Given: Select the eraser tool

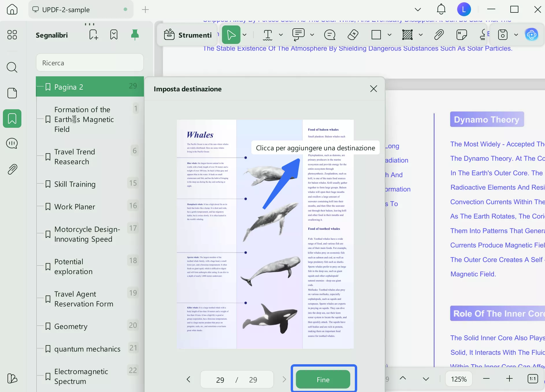Looking at the screenshot, I should (x=353, y=35).
